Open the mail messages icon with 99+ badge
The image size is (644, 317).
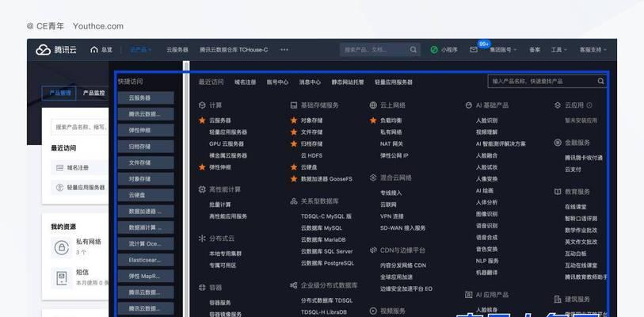pos(474,50)
